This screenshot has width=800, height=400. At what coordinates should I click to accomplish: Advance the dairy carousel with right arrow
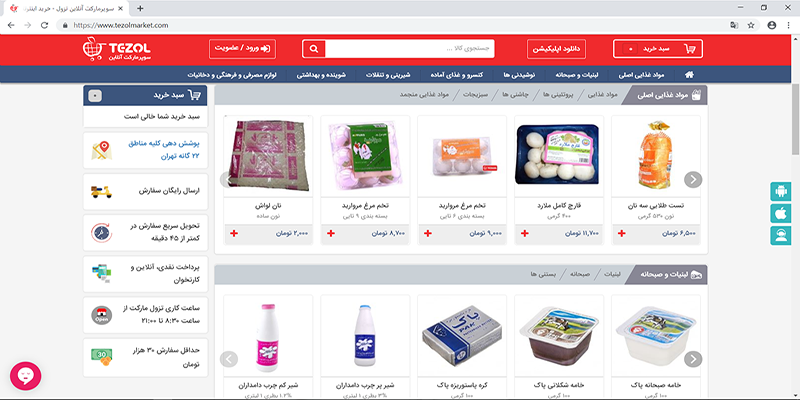tap(693, 359)
